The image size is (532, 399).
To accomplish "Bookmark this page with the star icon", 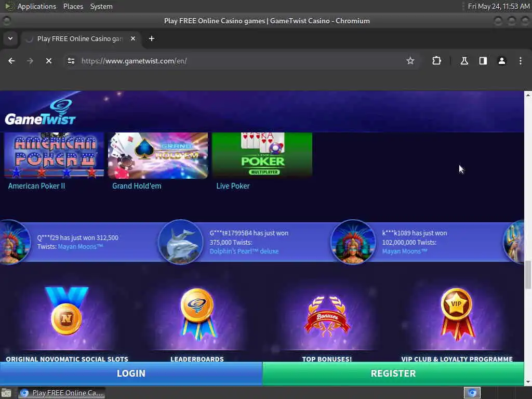I will point(410,61).
